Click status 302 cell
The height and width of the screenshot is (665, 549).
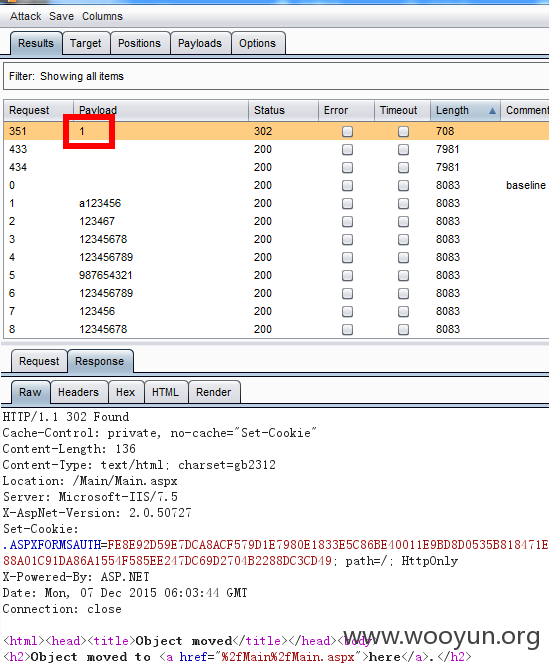click(263, 131)
